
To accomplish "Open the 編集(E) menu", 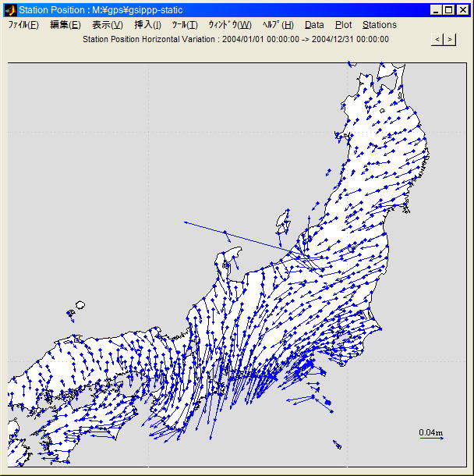I will (x=65, y=25).
